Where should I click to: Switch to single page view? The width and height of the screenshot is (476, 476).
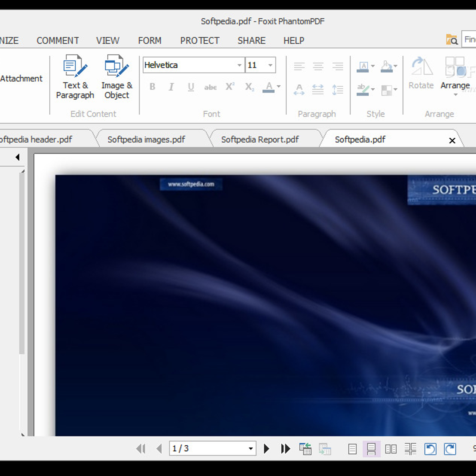352,449
